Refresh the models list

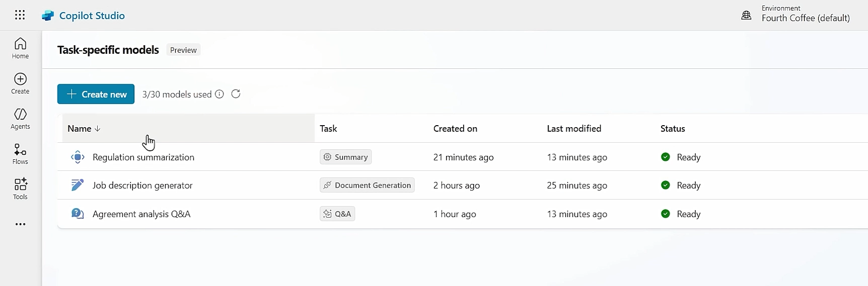click(236, 94)
